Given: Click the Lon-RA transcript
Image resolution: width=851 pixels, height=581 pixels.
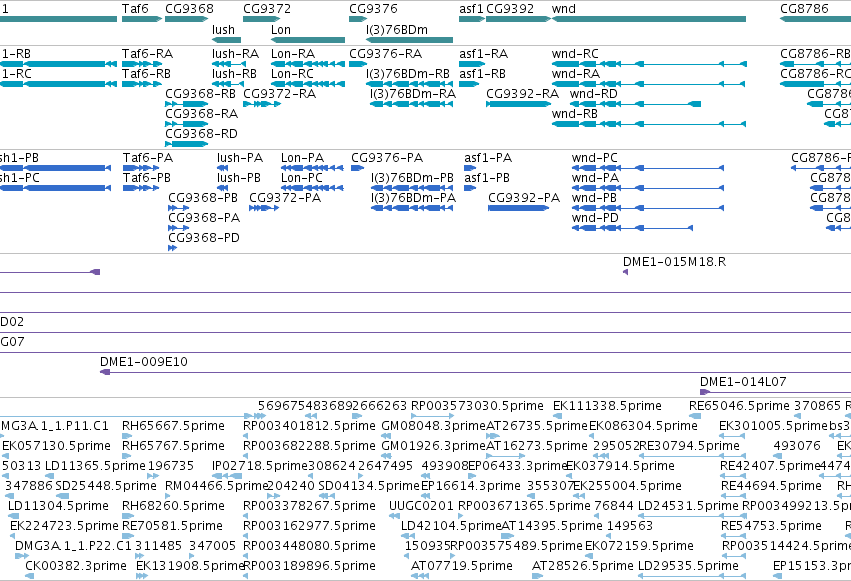Looking at the screenshot, I should click(x=308, y=64).
